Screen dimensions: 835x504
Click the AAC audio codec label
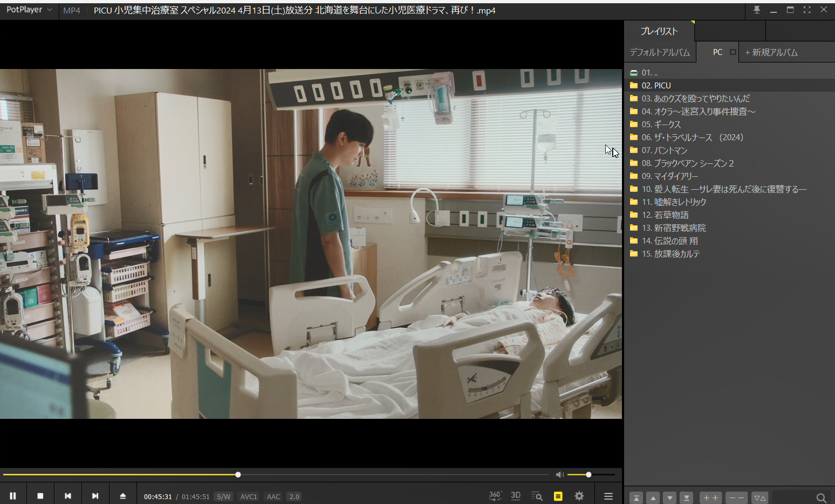[x=273, y=496]
